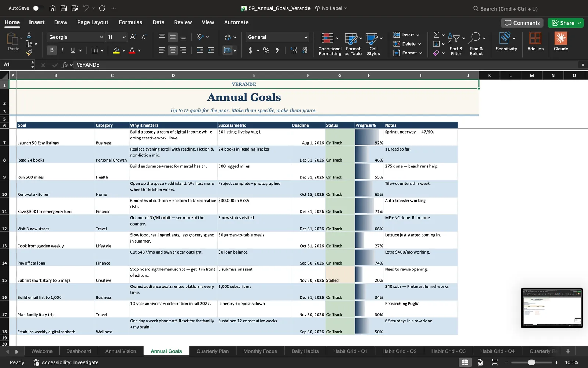This screenshot has height=368, width=588.
Task: Toggle Bold formatting
Action: (x=51, y=50)
